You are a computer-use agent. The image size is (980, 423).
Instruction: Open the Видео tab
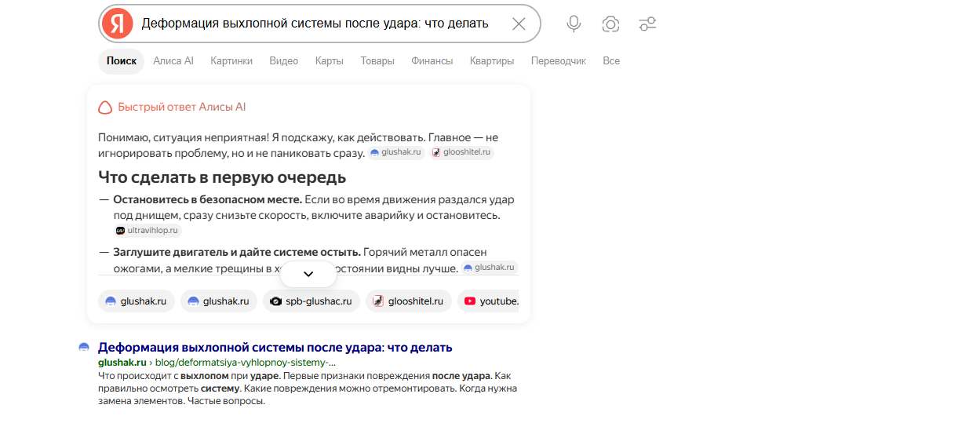284,61
